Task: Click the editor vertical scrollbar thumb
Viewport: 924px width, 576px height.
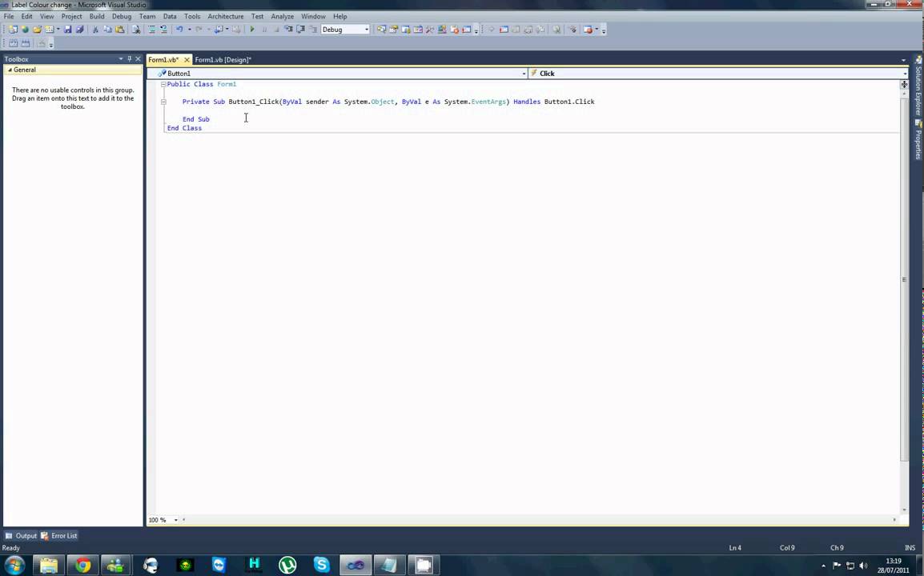Action: [904, 279]
